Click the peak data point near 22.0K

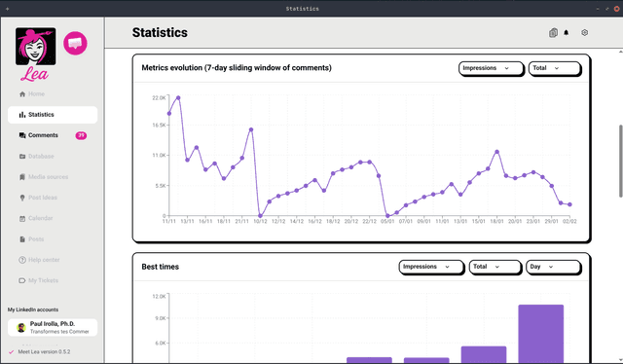178,97
